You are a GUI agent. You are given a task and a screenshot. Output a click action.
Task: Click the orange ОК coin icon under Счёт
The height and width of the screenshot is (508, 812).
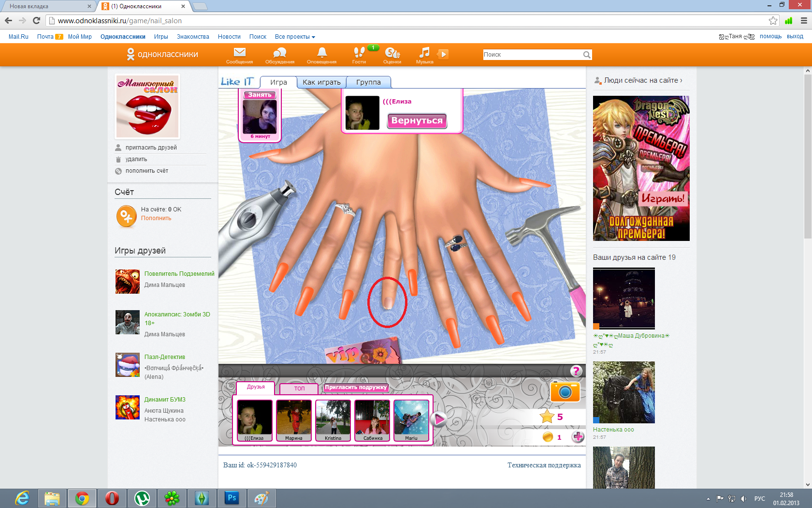click(127, 216)
